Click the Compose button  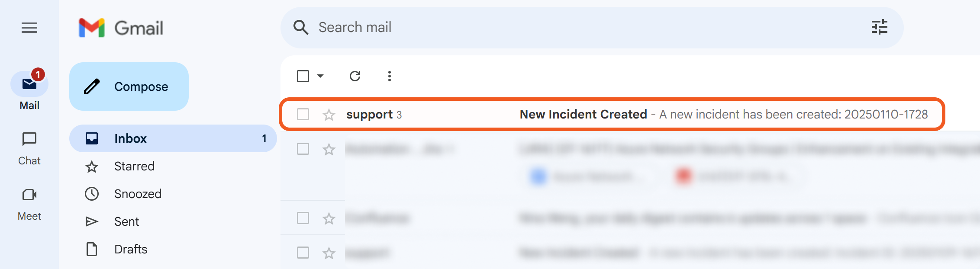point(129,86)
